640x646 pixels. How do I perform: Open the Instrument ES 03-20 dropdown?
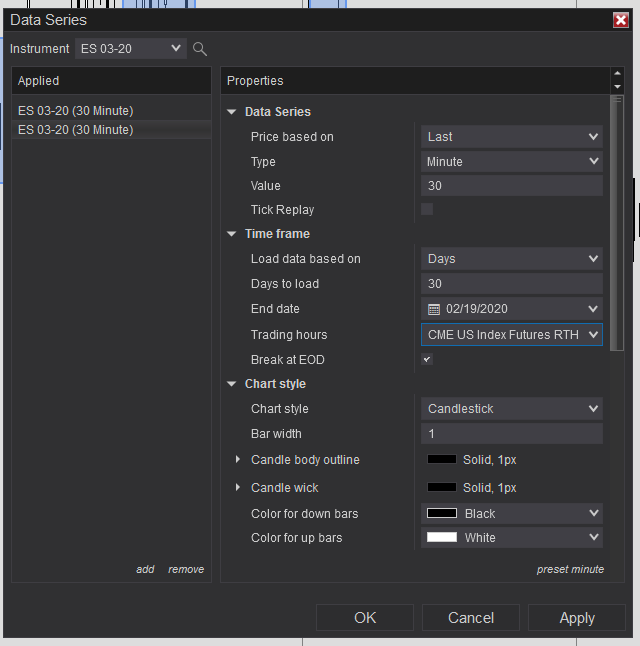point(131,49)
